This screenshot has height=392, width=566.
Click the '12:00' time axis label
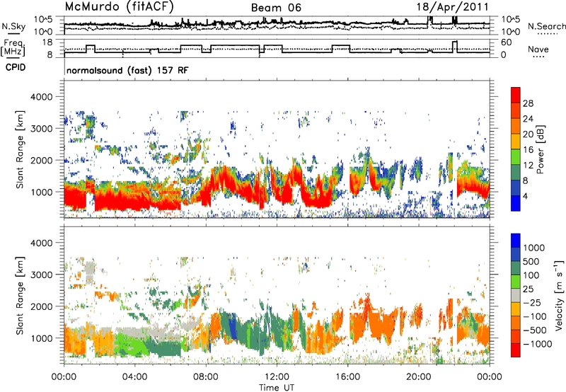click(277, 377)
